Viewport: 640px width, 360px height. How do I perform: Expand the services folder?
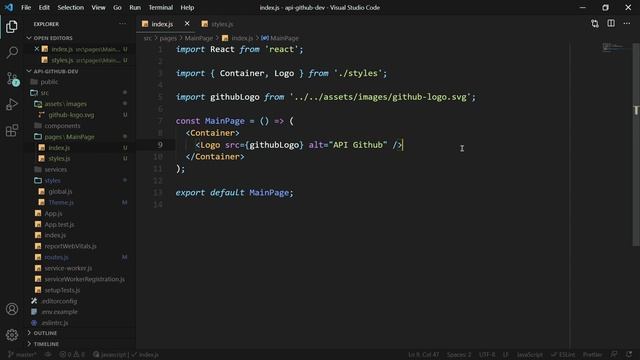(x=56, y=169)
